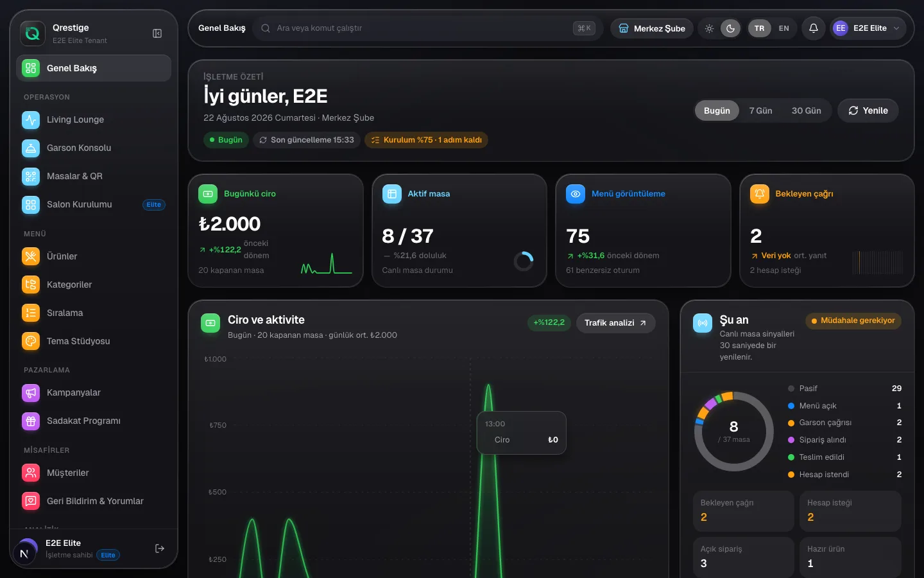Click the Garson çağrısı legend row
Viewport: 924px width, 578px height.
pos(844,423)
